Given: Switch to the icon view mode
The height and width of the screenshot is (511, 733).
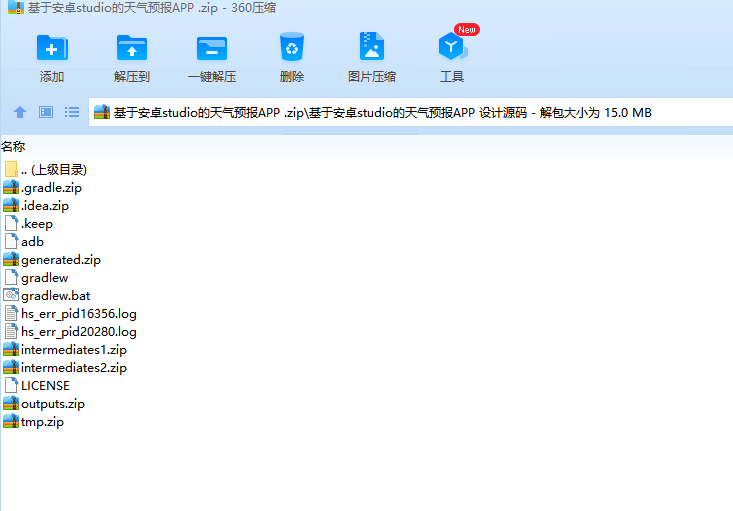Looking at the screenshot, I should pos(46,112).
